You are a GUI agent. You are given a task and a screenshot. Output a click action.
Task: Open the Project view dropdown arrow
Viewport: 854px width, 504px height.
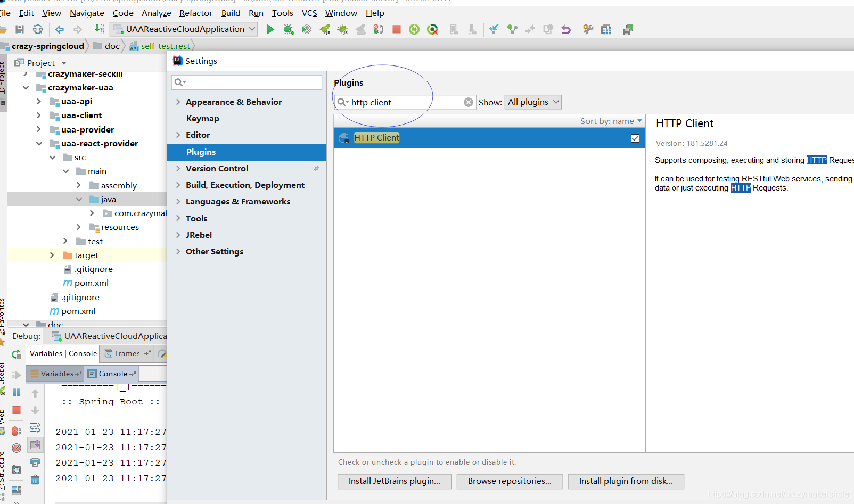(x=64, y=63)
